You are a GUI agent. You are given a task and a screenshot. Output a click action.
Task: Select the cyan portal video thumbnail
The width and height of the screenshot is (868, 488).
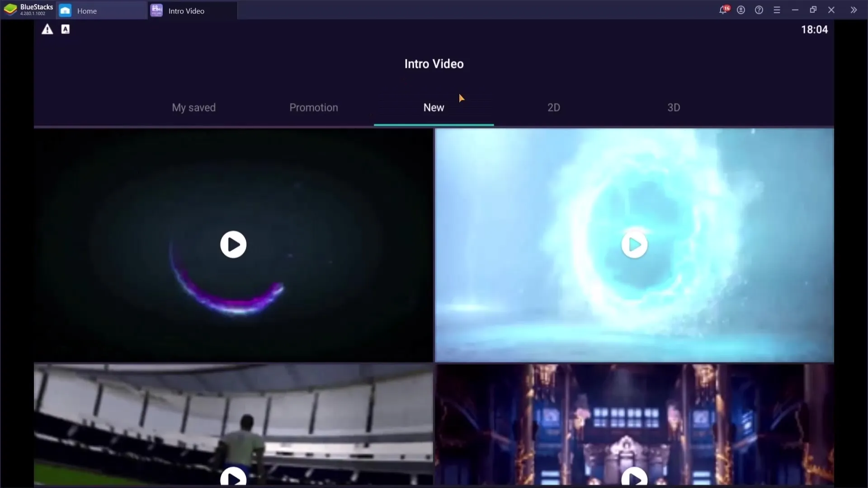(634, 244)
